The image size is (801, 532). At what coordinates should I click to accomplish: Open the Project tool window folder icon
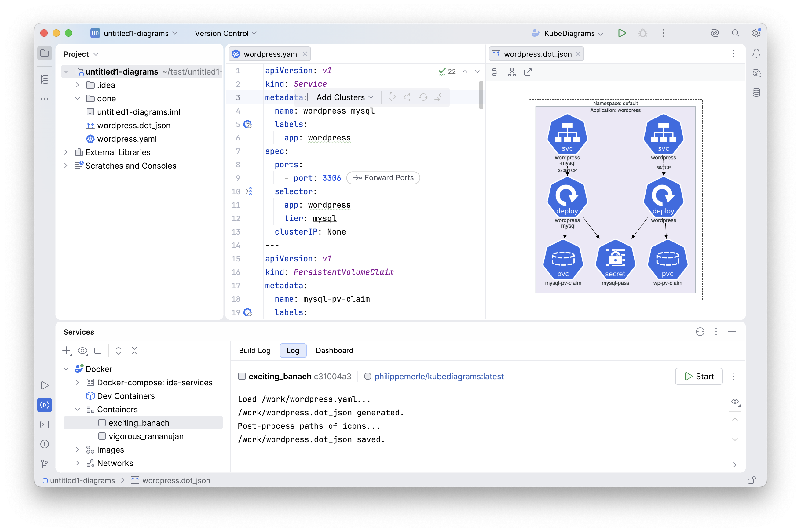coord(45,53)
